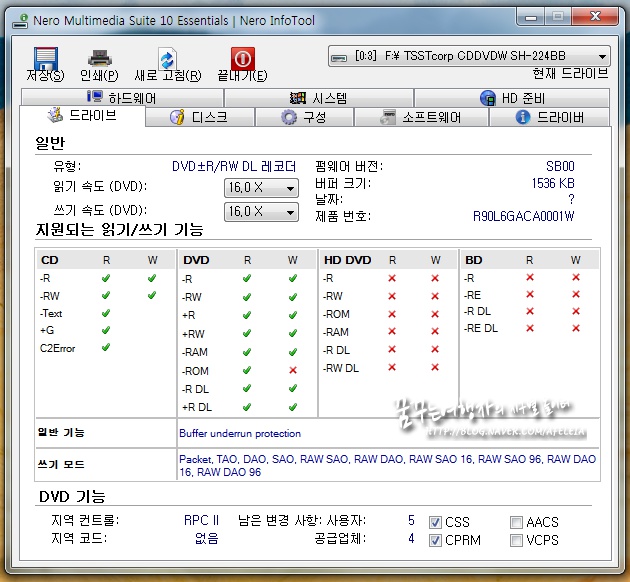Click the red X for DVD-ROM write
The height and width of the screenshot is (582, 630).
[293, 370]
